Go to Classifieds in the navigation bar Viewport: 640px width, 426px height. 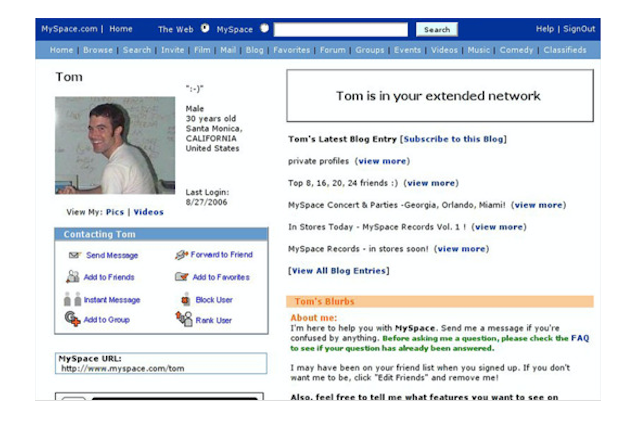coord(565,50)
